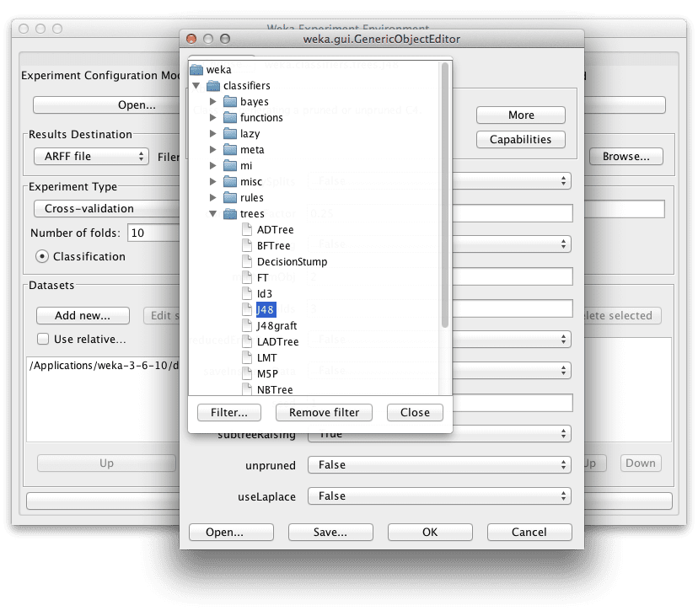Click Add new... dataset button

click(83, 315)
